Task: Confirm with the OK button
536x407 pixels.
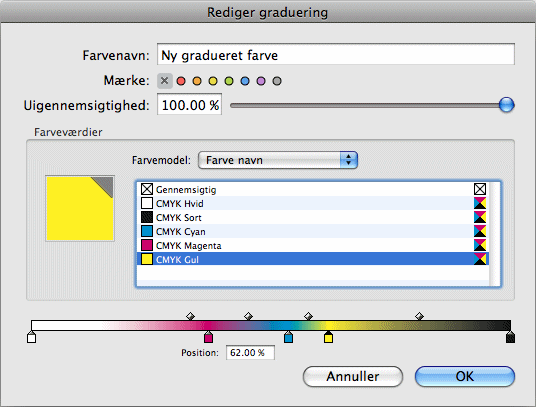Action: (465, 376)
